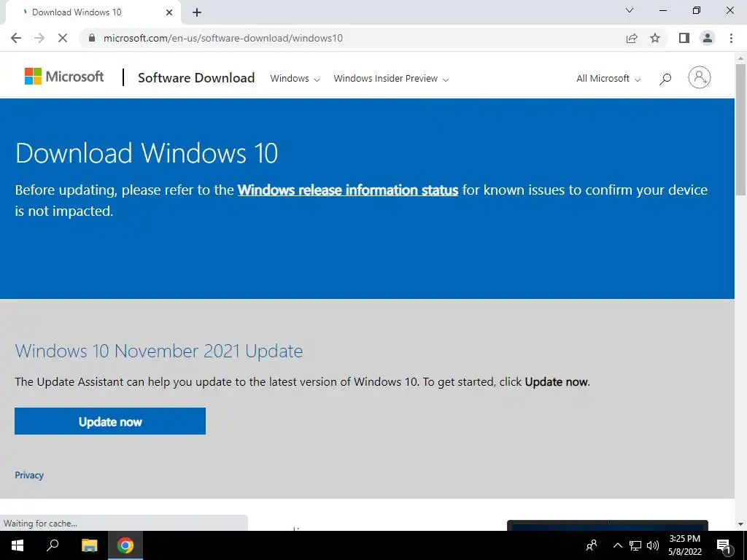This screenshot has width=747, height=560.
Task: Close the Download Windows 10 tab
Action: coord(169,12)
